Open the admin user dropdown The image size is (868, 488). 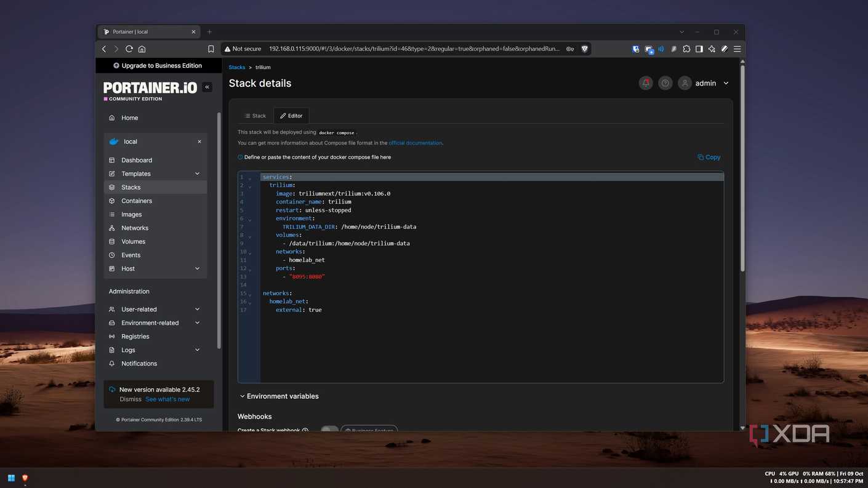(704, 83)
